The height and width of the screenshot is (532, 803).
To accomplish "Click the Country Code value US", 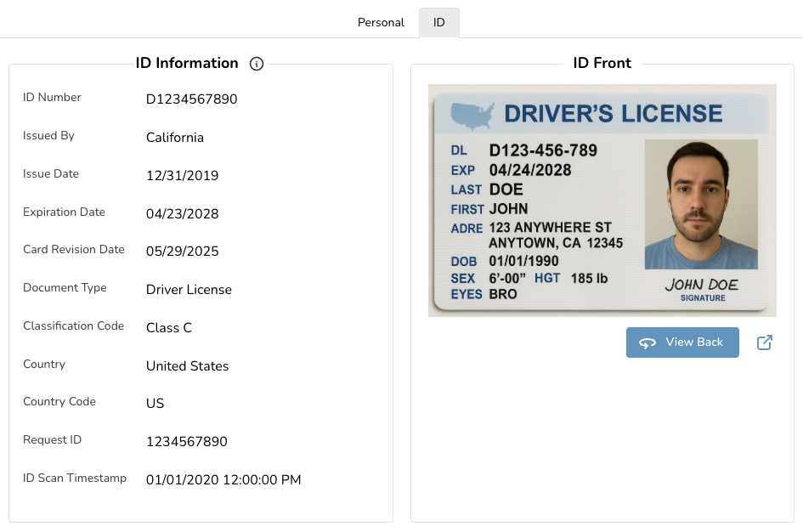I will click(x=155, y=405).
